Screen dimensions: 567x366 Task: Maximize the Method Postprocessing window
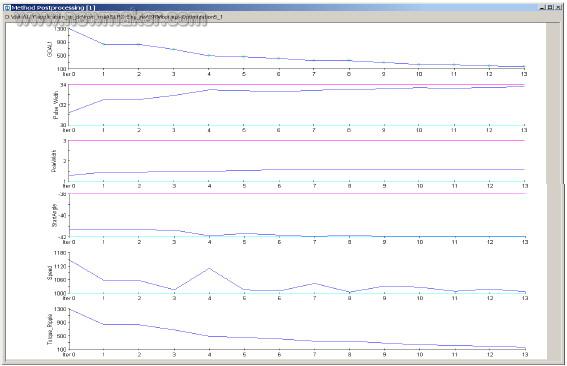tap(550, 7)
